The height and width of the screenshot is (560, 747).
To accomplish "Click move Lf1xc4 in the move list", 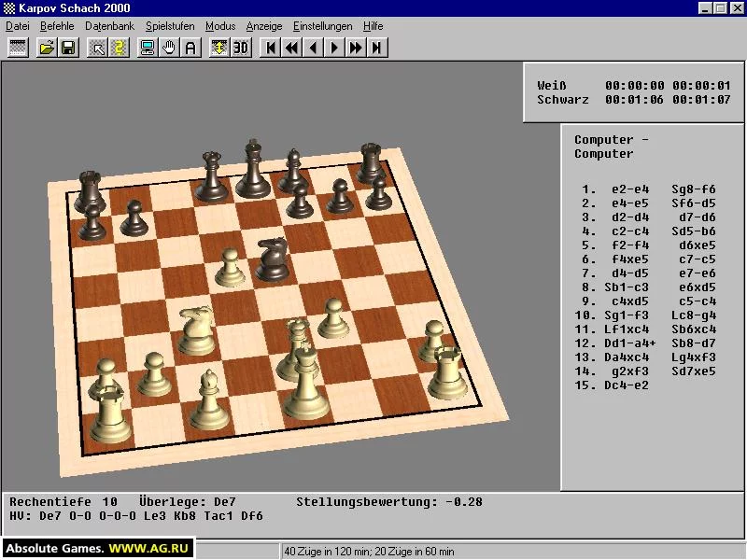I will tap(626, 329).
